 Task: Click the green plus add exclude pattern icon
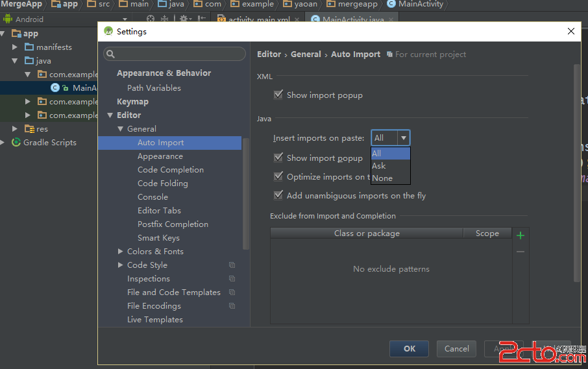coord(521,235)
